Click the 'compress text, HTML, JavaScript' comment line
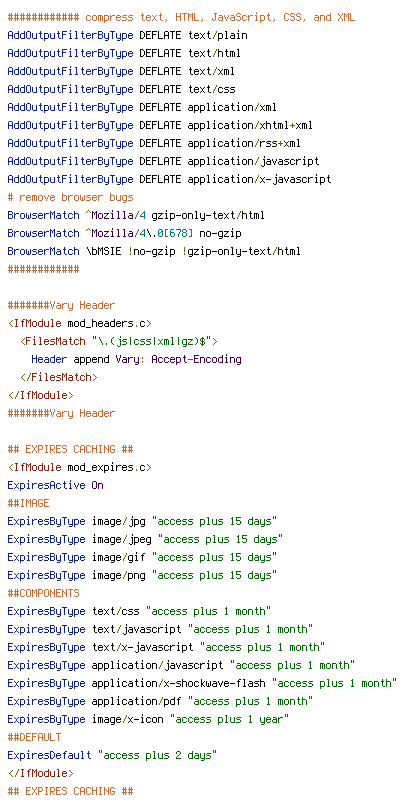 (181, 18)
